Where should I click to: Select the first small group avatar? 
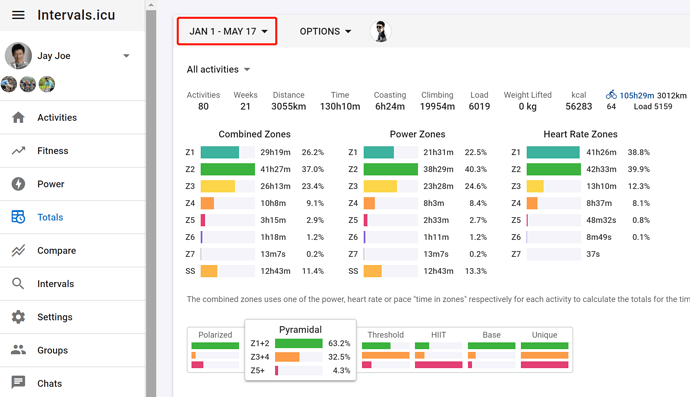9,84
